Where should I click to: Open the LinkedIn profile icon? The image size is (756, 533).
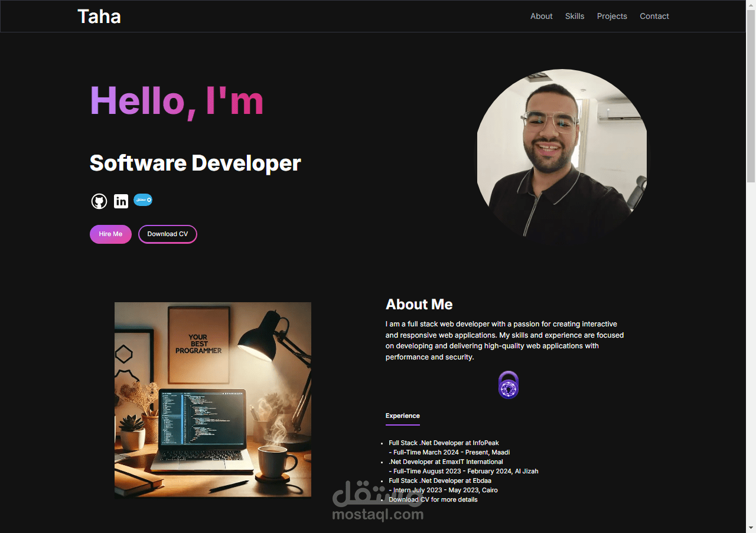pyautogui.click(x=121, y=201)
